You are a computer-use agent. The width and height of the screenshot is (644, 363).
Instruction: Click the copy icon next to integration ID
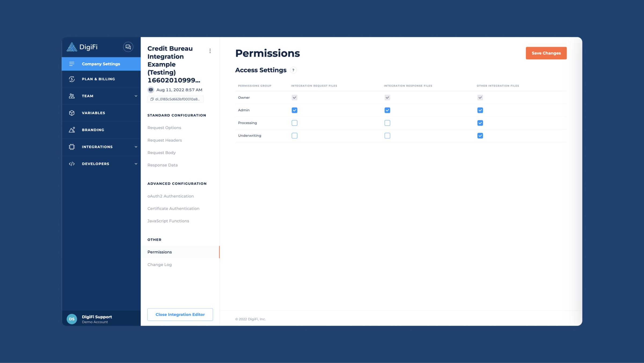click(152, 99)
